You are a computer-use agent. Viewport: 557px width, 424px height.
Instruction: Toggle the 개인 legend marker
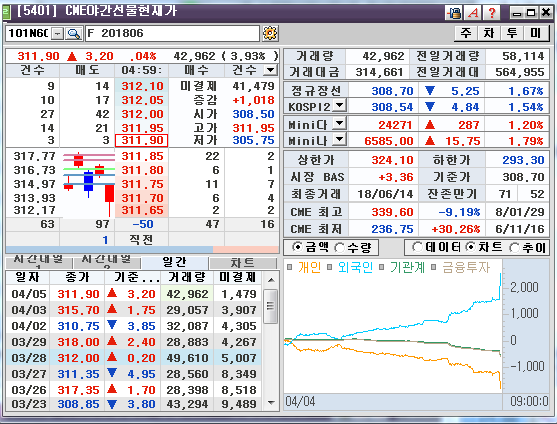[x=289, y=267]
